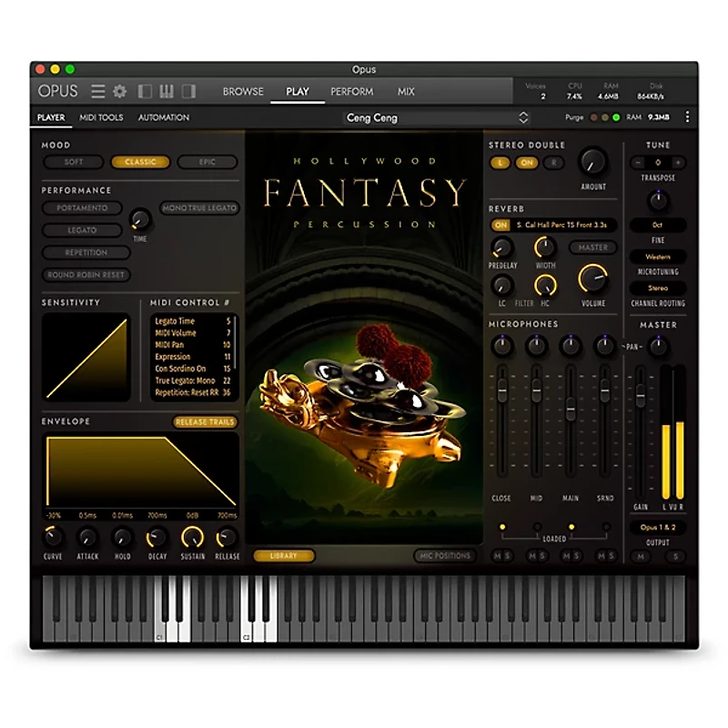This screenshot has height=728, width=728.
Task: Click the Fine tune knob
Action: [658, 200]
